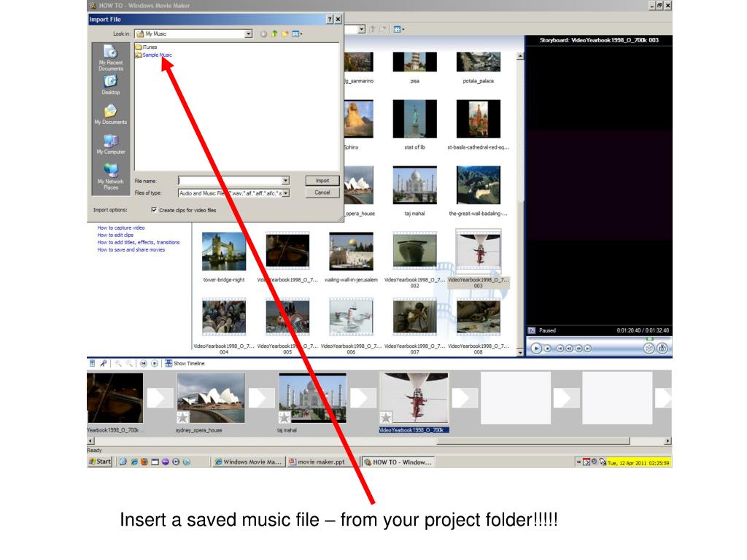Click the collections pane scroll down arrow
The width and height of the screenshot is (747, 560).
519,353
